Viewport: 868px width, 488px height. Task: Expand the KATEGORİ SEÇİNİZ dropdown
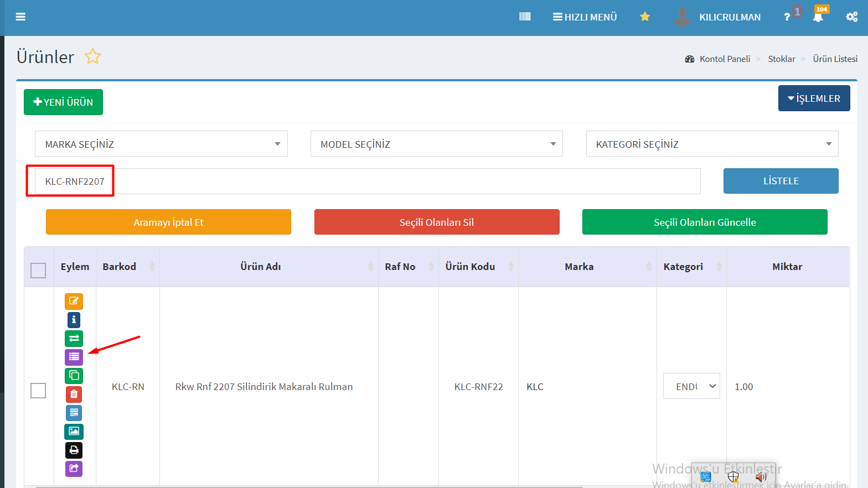tap(712, 144)
